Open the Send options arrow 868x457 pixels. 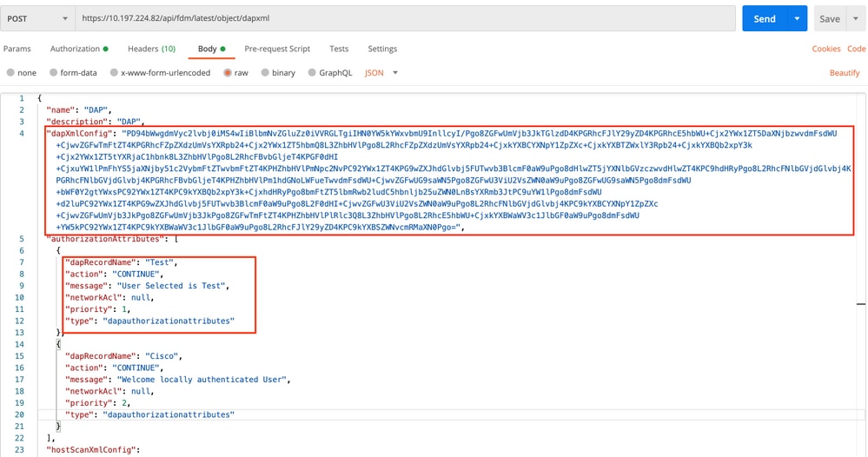[797, 19]
